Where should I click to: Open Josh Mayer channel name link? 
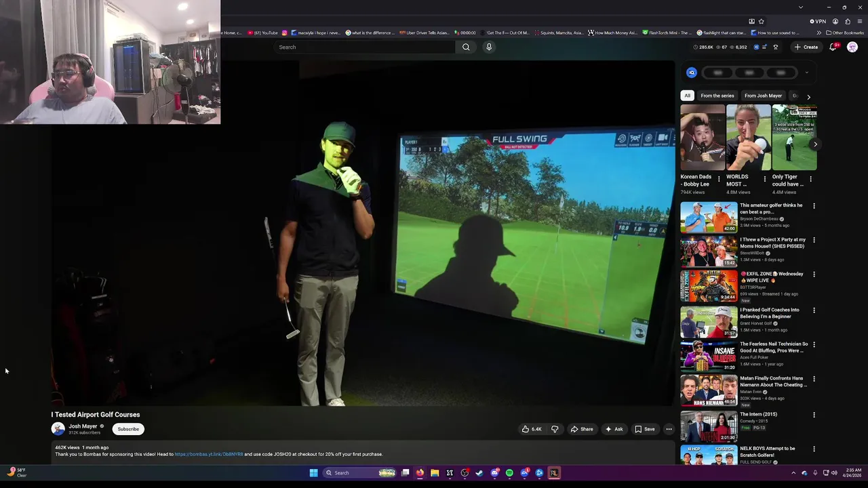click(x=83, y=426)
